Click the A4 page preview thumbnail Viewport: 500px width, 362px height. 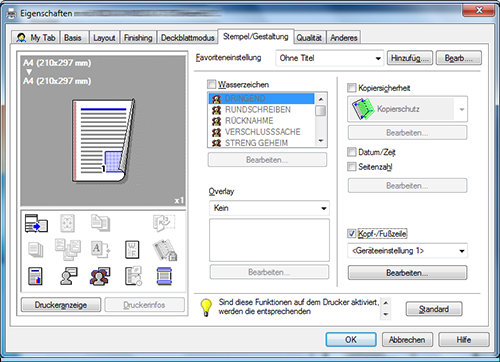click(104, 140)
